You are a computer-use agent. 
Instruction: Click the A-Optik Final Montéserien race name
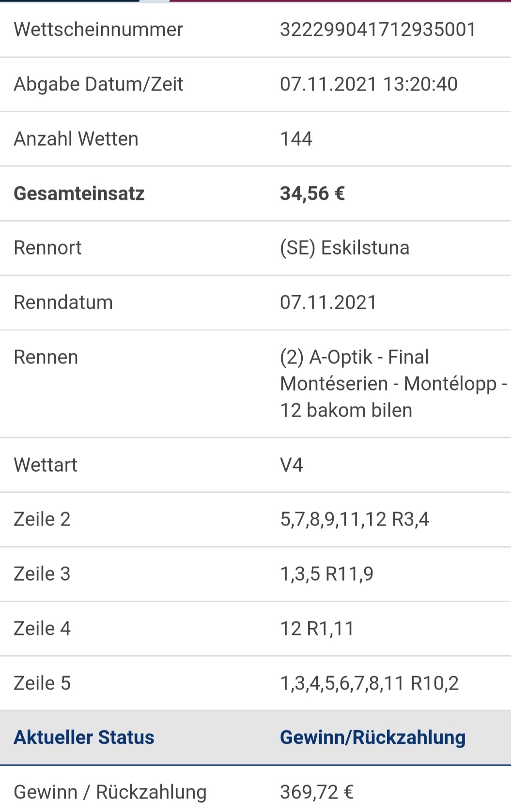point(393,384)
